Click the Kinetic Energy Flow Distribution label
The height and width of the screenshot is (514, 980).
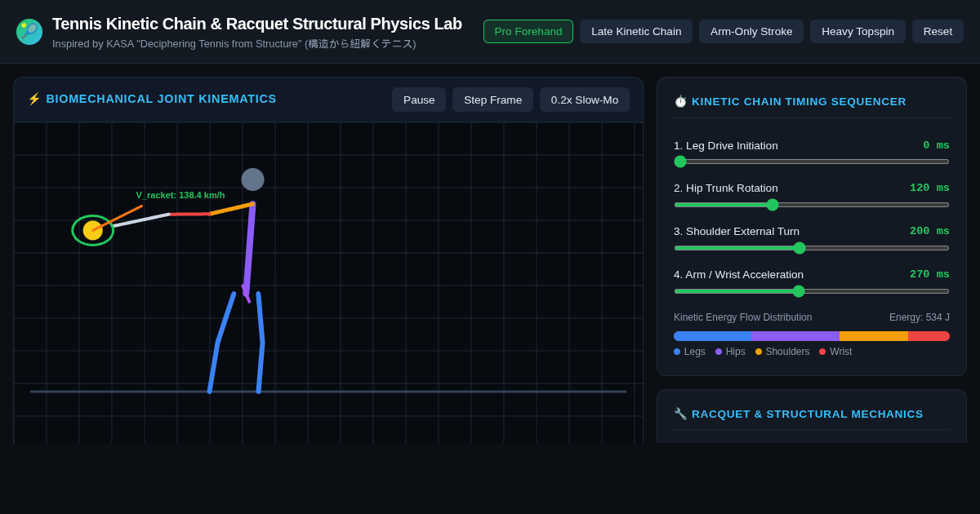pos(743,317)
